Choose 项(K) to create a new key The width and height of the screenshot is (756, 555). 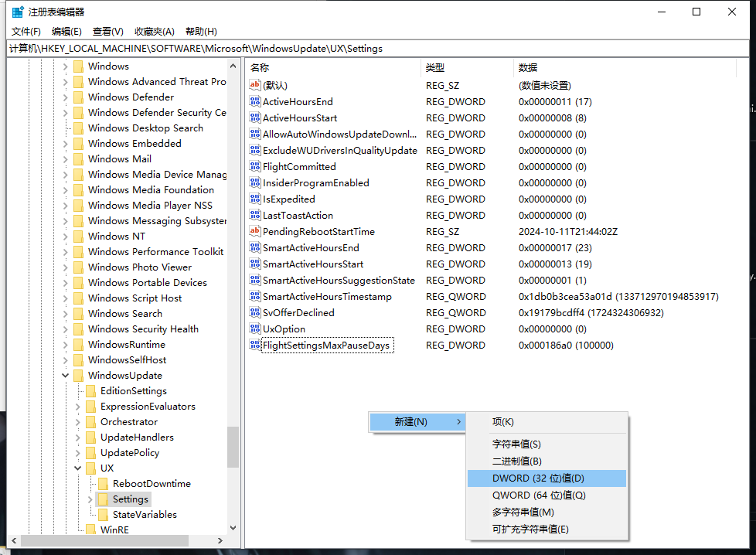(x=547, y=422)
